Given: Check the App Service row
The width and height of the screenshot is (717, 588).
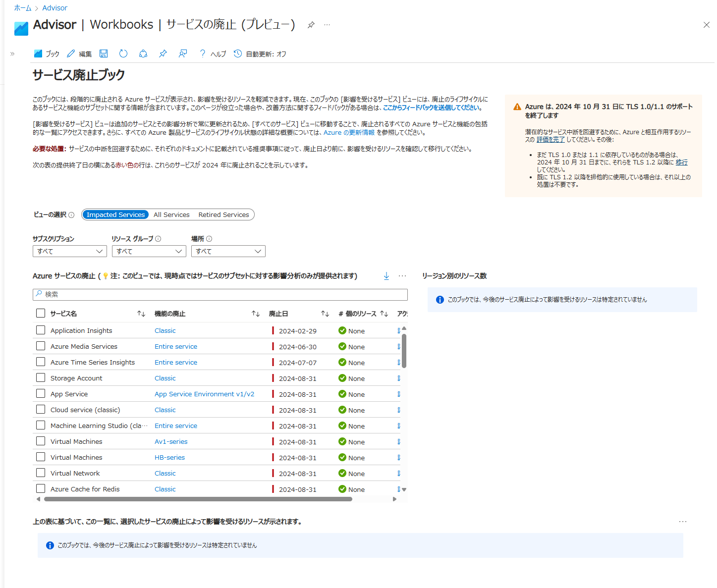Looking at the screenshot, I should point(41,393).
